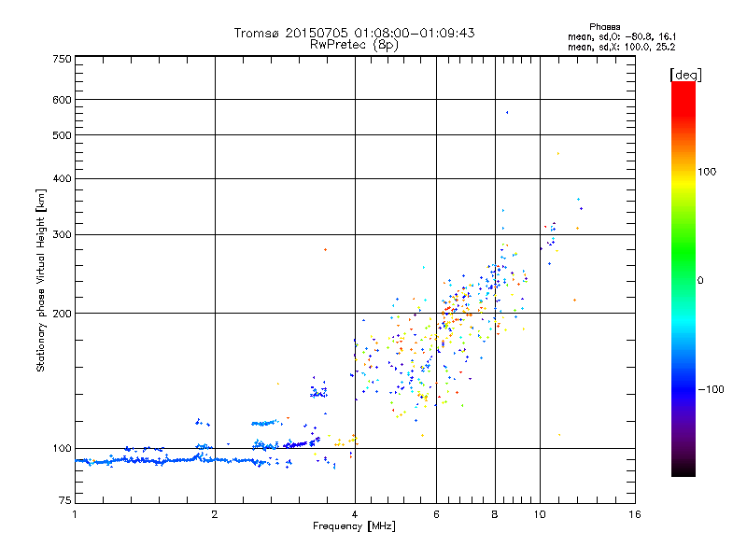Viewport: 747px width, 560px height.
Task: Click x-axis tick label '10'
Action: (x=540, y=514)
